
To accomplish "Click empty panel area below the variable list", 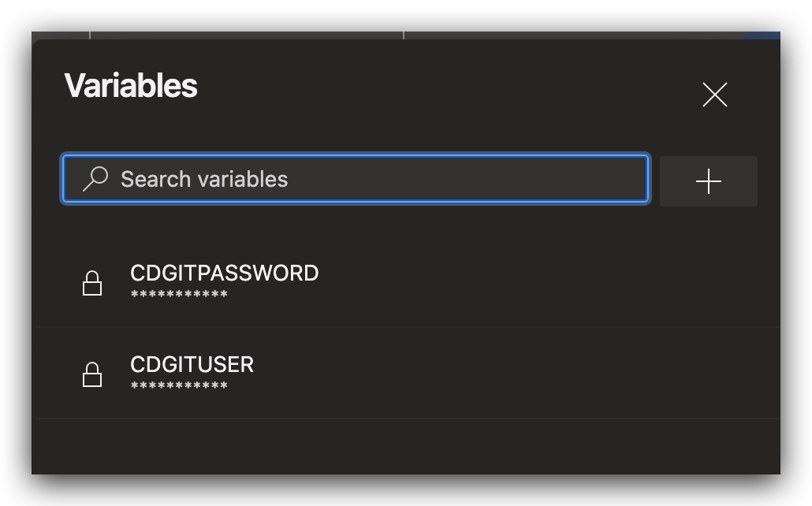I will pyautogui.click(x=407, y=461).
